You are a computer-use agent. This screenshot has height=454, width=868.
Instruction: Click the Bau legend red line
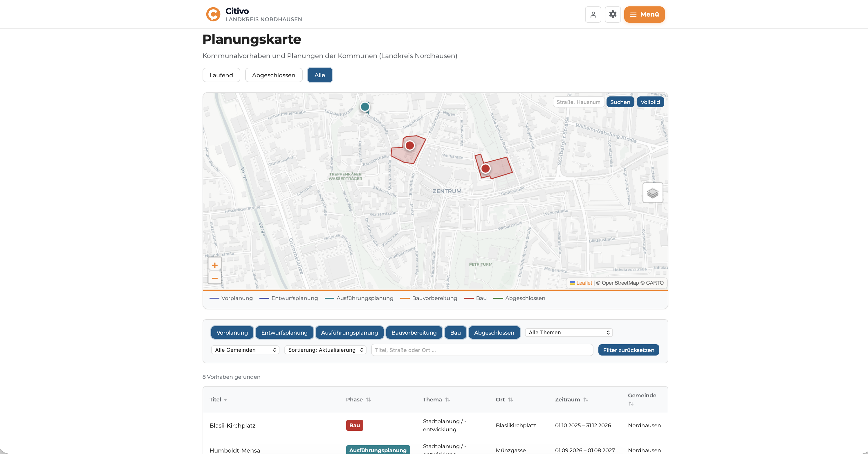click(469, 298)
